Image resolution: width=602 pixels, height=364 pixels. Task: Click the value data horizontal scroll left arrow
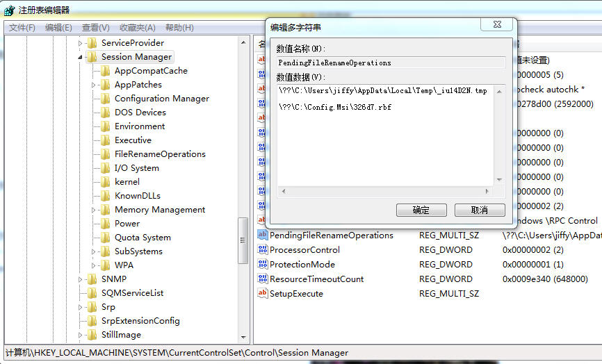click(284, 191)
